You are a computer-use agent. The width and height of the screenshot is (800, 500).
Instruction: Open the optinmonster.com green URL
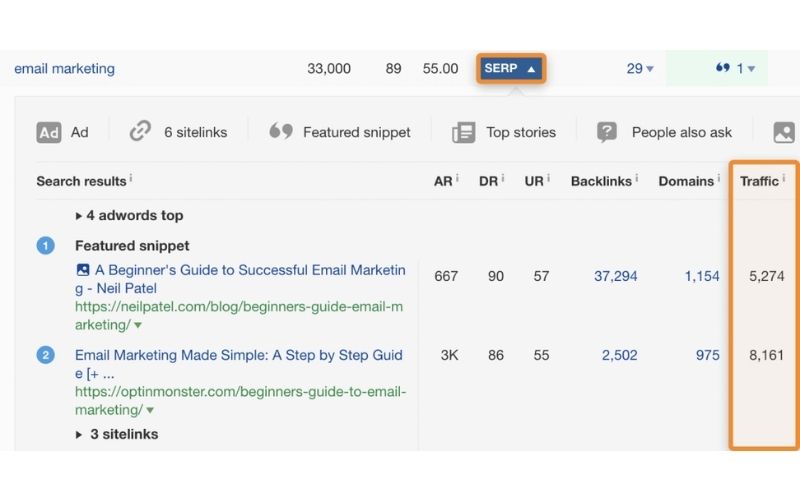coord(240,401)
